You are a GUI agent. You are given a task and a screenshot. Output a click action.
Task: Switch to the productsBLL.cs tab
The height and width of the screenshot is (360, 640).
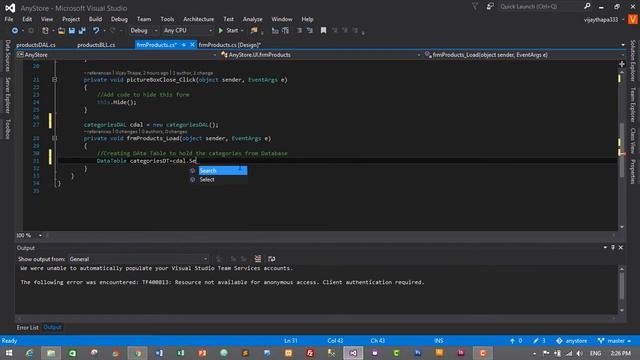(96, 45)
